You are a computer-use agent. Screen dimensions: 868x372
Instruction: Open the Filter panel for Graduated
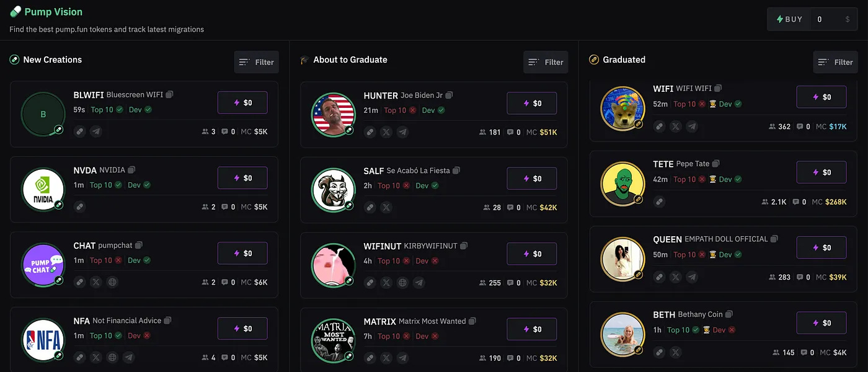pyautogui.click(x=835, y=62)
